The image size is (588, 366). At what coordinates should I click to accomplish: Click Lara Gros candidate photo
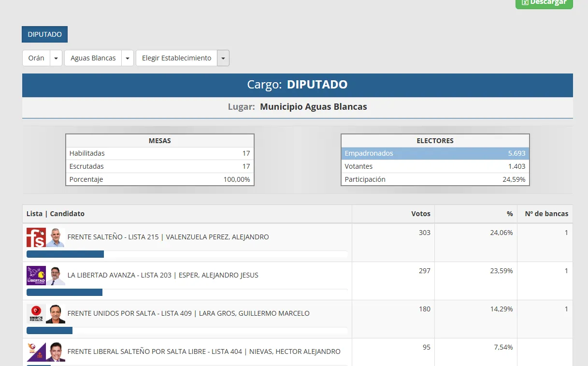point(56,314)
